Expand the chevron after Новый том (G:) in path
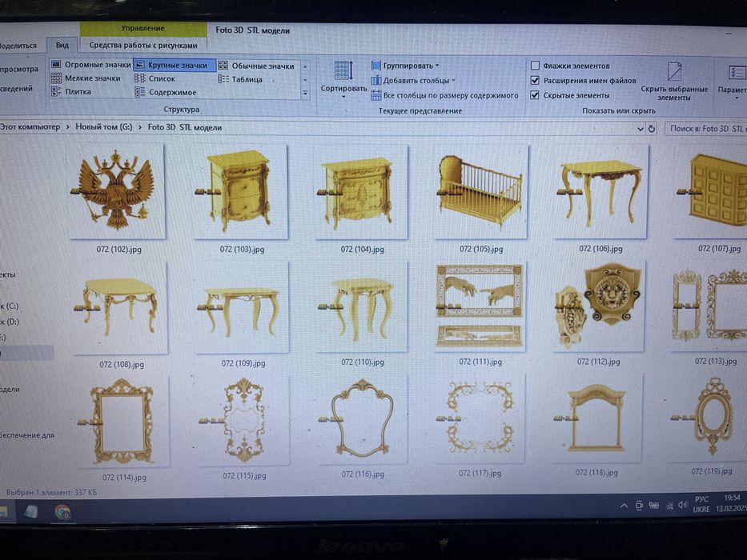Image resolution: width=747 pixels, height=560 pixels. pyautogui.click(x=140, y=128)
